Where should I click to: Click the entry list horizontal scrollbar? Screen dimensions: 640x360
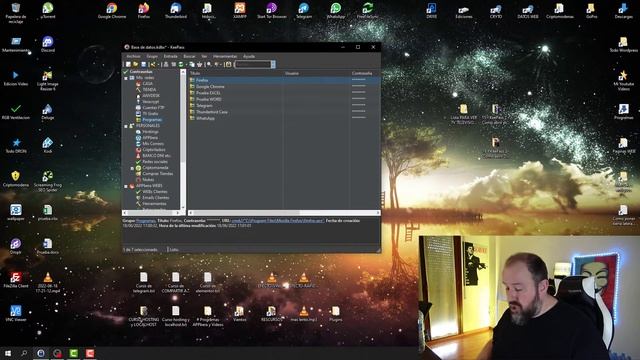(284, 213)
